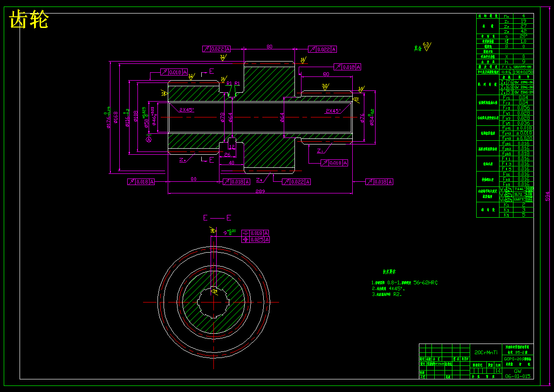Select the "R2" technical requirement line
554x392 pixels.
[387, 294]
